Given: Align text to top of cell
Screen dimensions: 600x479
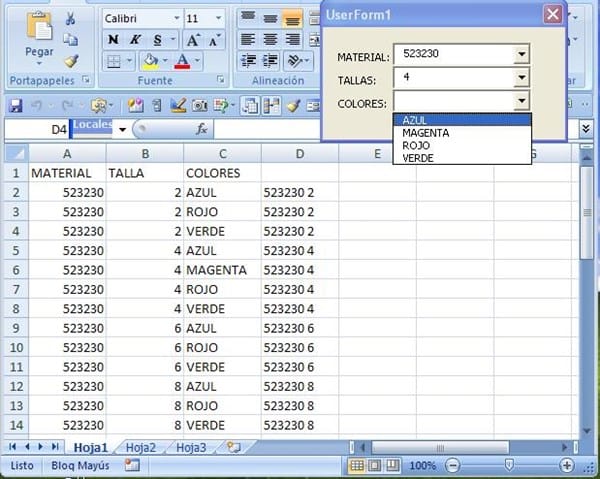Looking at the screenshot, I should coord(248,17).
